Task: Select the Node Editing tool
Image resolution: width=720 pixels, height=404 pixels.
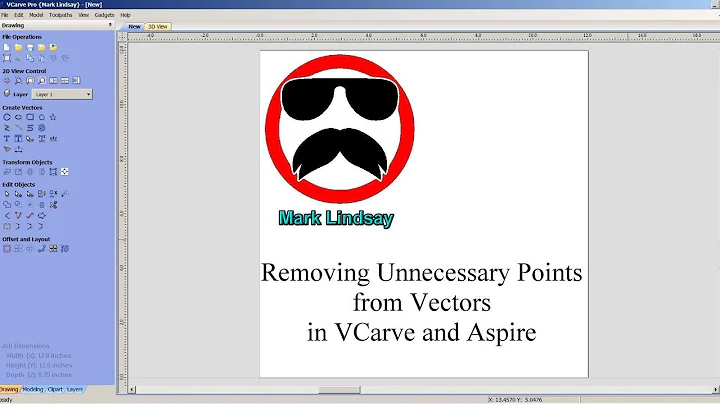Action: click(x=18, y=194)
